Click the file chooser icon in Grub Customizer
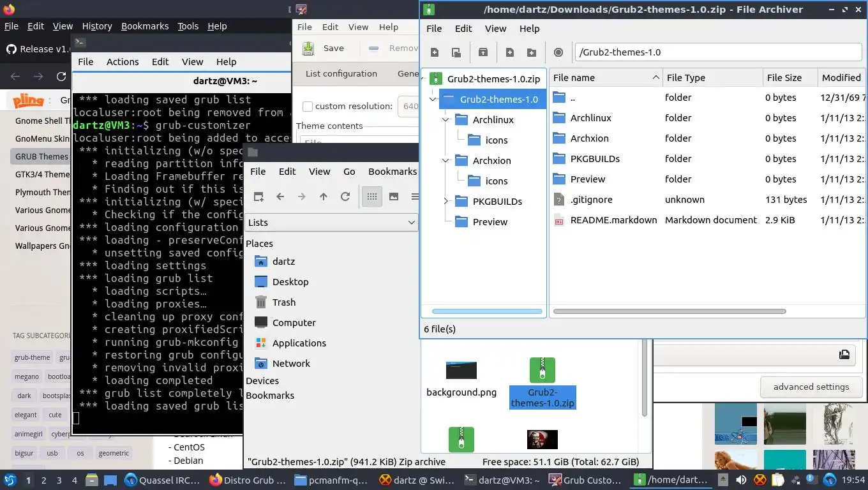This screenshot has height=490, width=868. click(x=844, y=355)
